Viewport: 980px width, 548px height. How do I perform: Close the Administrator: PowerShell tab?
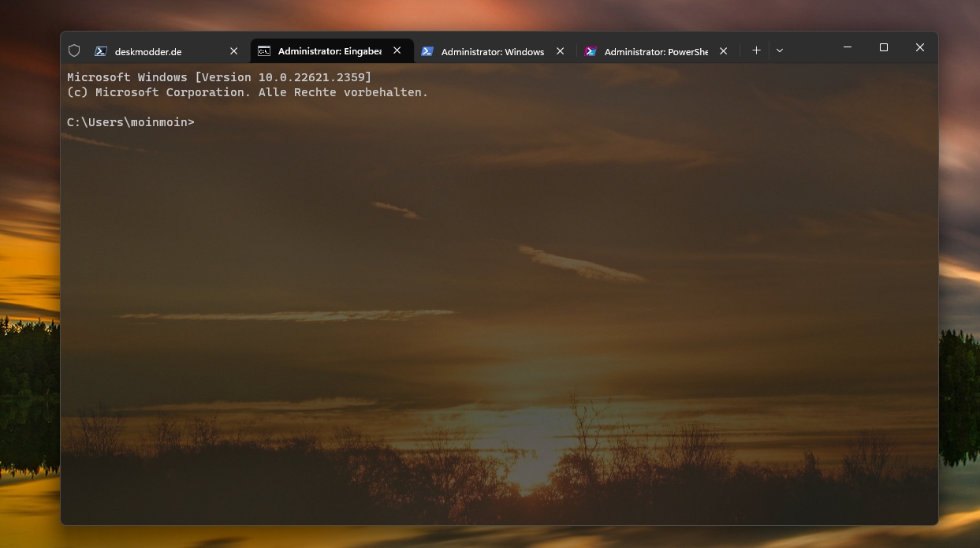point(724,51)
